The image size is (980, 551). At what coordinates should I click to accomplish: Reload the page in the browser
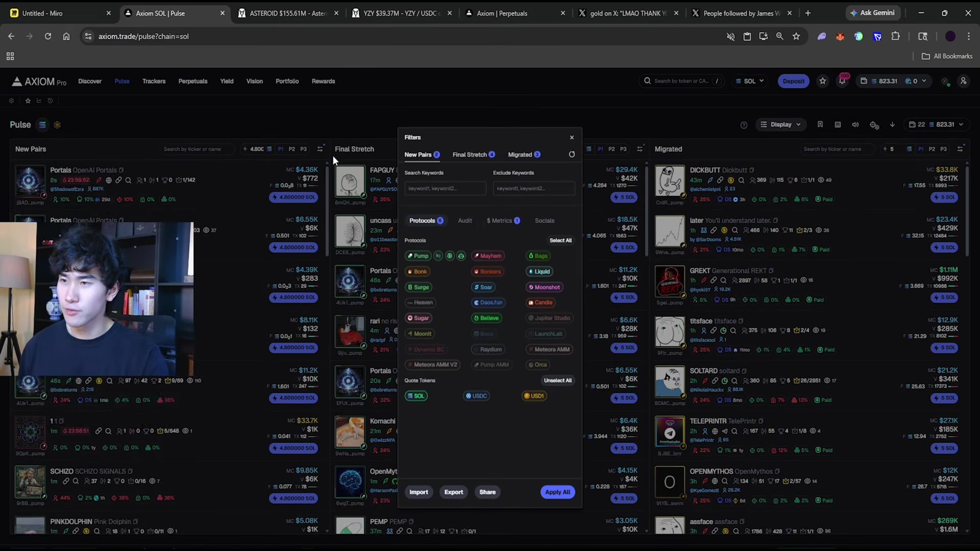click(x=48, y=36)
